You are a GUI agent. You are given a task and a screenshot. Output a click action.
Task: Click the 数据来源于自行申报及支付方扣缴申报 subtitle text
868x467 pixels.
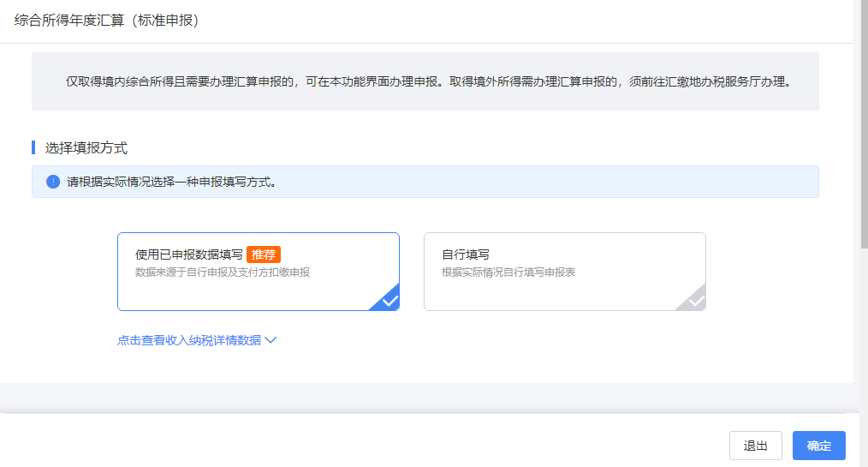[223, 272]
